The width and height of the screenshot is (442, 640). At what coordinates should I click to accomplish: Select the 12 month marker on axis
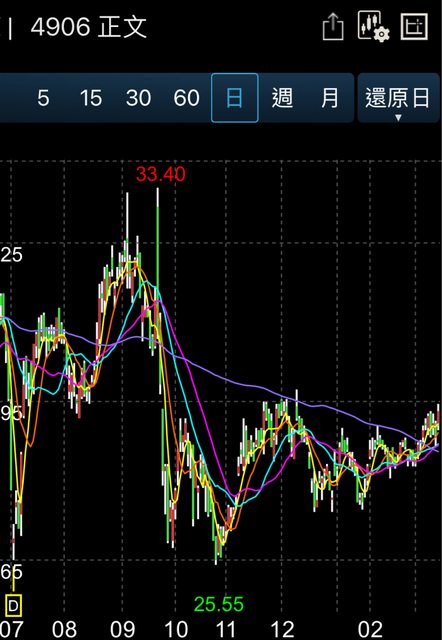[x=282, y=629]
